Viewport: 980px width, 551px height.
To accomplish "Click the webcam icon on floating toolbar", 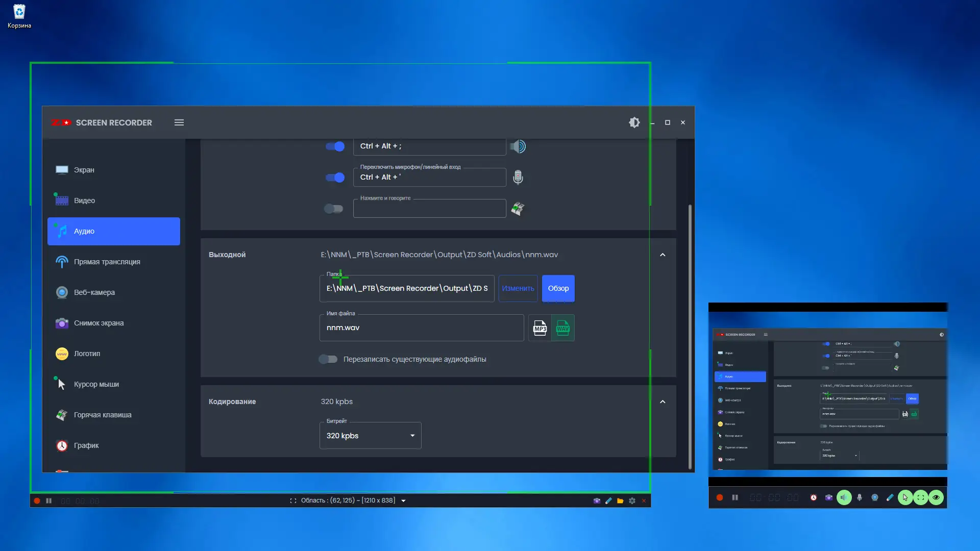I will pyautogui.click(x=874, y=497).
